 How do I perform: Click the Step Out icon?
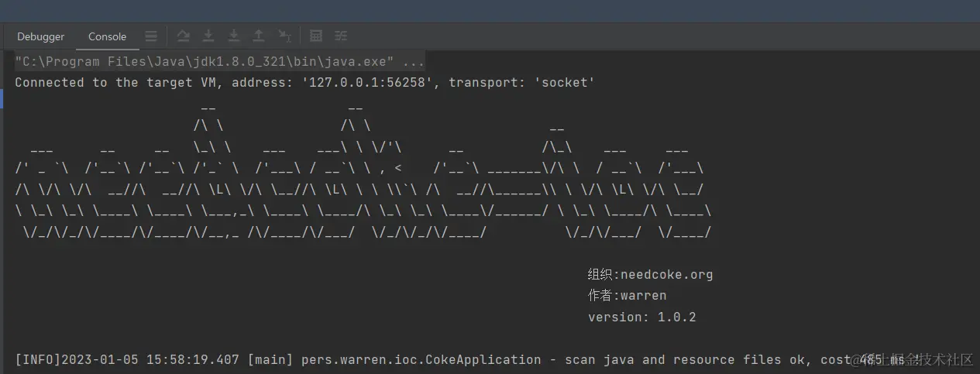tap(259, 36)
